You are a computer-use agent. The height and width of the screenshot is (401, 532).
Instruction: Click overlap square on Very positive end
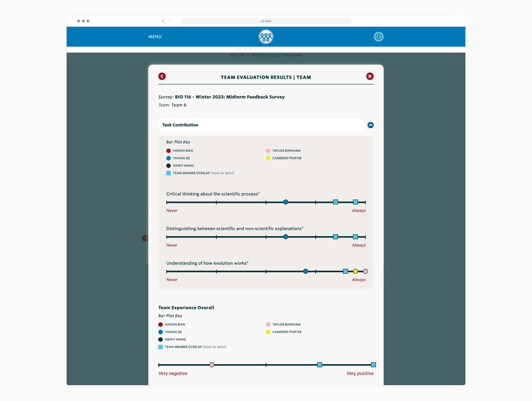pyautogui.click(x=373, y=365)
